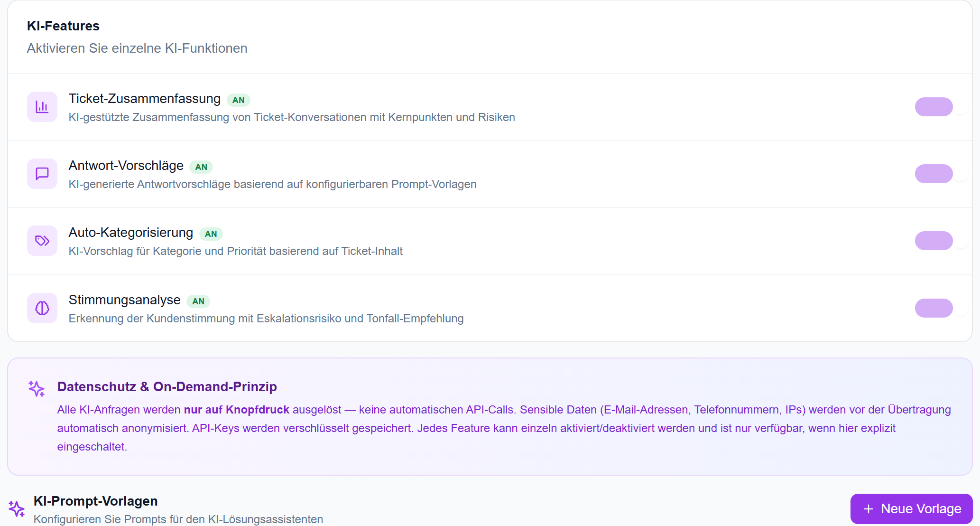Click the sparkle icon next to Datenschutz & On-Demand-Prinzip
Image resolution: width=980 pixels, height=526 pixels.
[x=36, y=388]
